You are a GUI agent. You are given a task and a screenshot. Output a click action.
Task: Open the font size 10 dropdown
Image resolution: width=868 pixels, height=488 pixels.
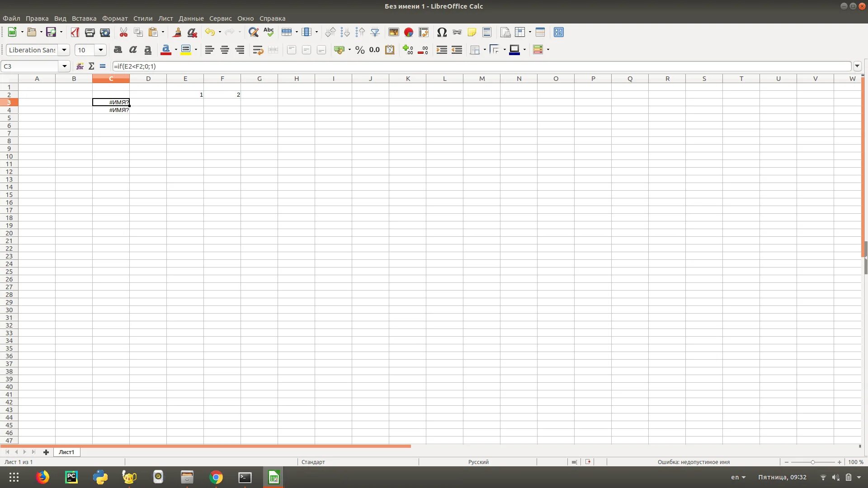(101, 50)
